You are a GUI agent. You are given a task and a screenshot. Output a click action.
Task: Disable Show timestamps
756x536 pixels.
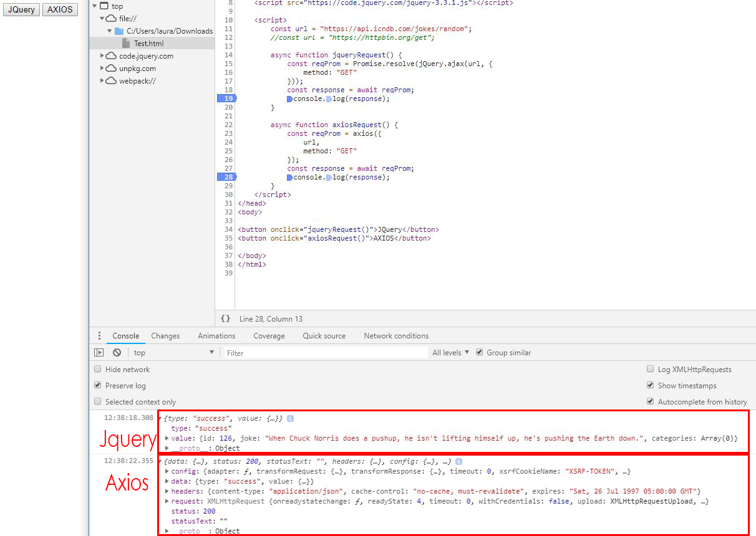(x=651, y=385)
